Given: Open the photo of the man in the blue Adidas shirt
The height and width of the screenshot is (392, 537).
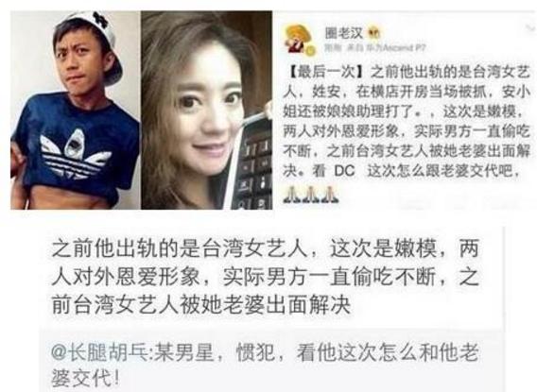Looking at the screenshot, I should click(x=75, y=111).
